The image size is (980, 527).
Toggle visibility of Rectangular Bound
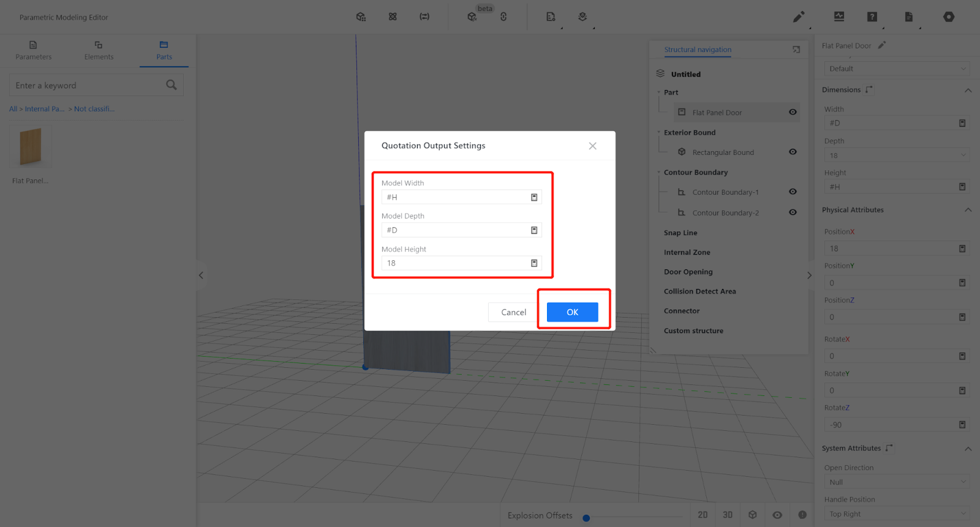pos(793,152)
